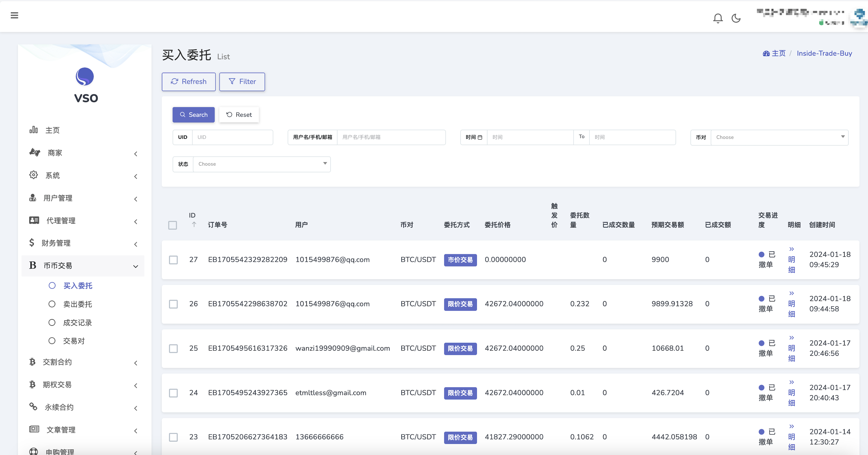
Task: Open the 状态 Choose dropdown
Action: (261, 164)
